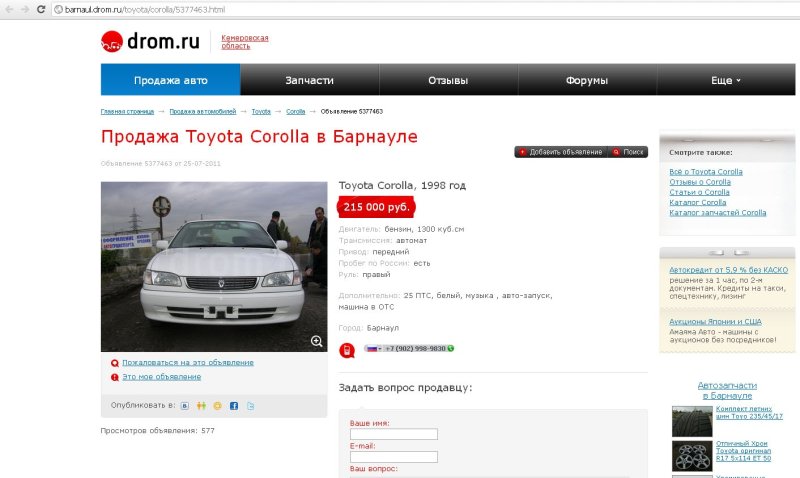The width and height of the screenshot is (800, 478).
Task: Open the Toyota breadcrumb link
Action: (261, 111)
